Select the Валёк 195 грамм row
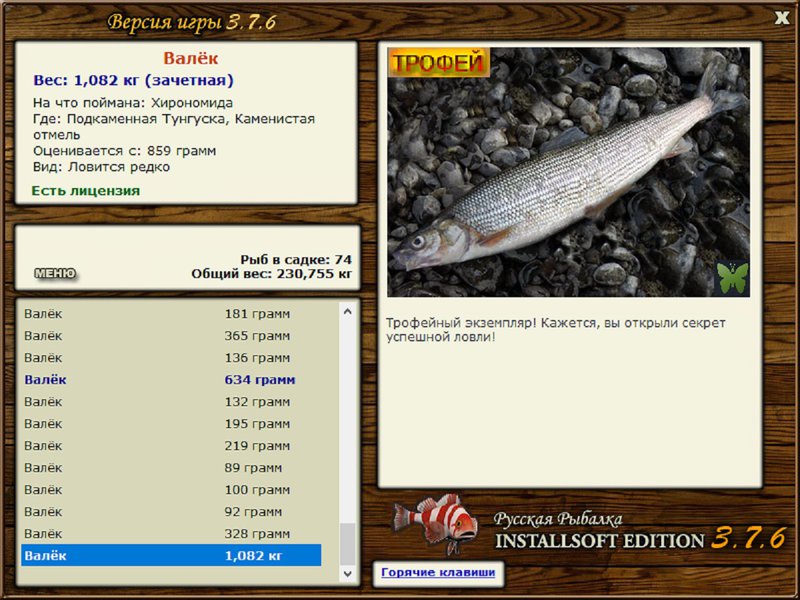This screenshot has width=800, height=600. (171, 423)
